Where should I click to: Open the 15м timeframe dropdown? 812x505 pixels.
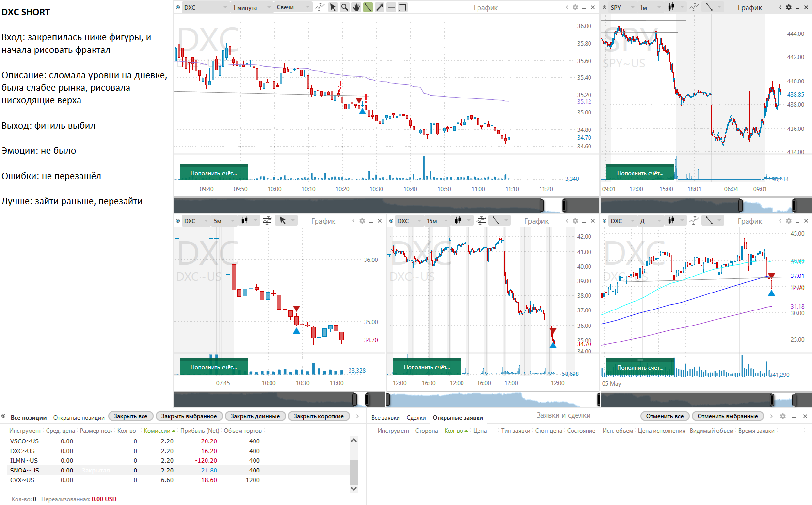[x=437, y=221]
